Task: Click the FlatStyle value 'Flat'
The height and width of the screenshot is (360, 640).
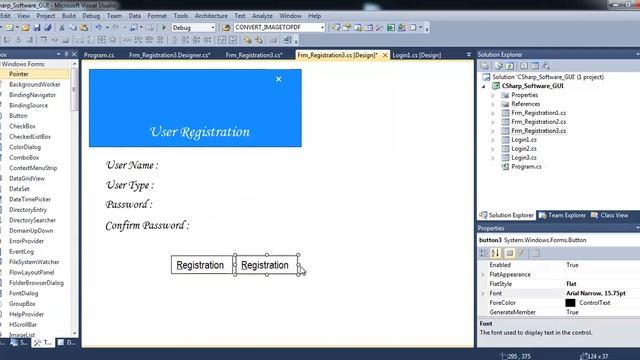Action: 571,284
